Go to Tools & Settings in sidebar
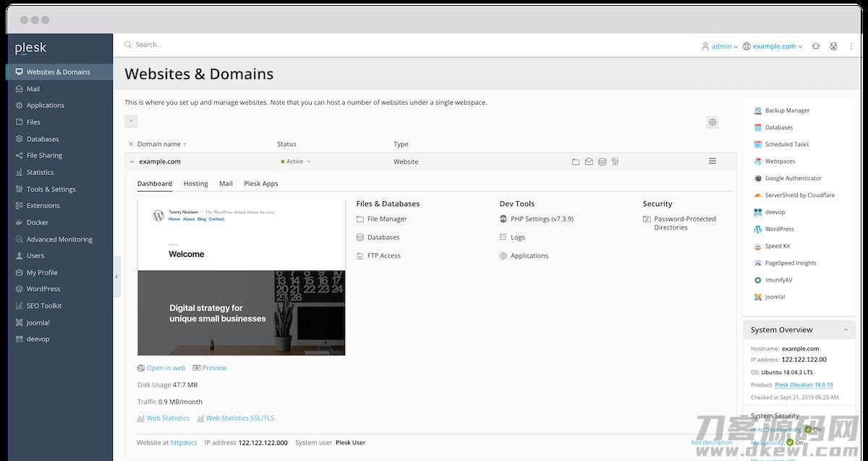The height and width of the screenshot is (461, 868). [60, 189]
